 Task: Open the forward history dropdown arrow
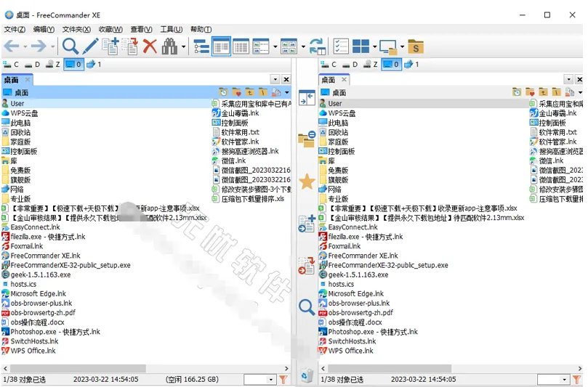coord(53,46)
